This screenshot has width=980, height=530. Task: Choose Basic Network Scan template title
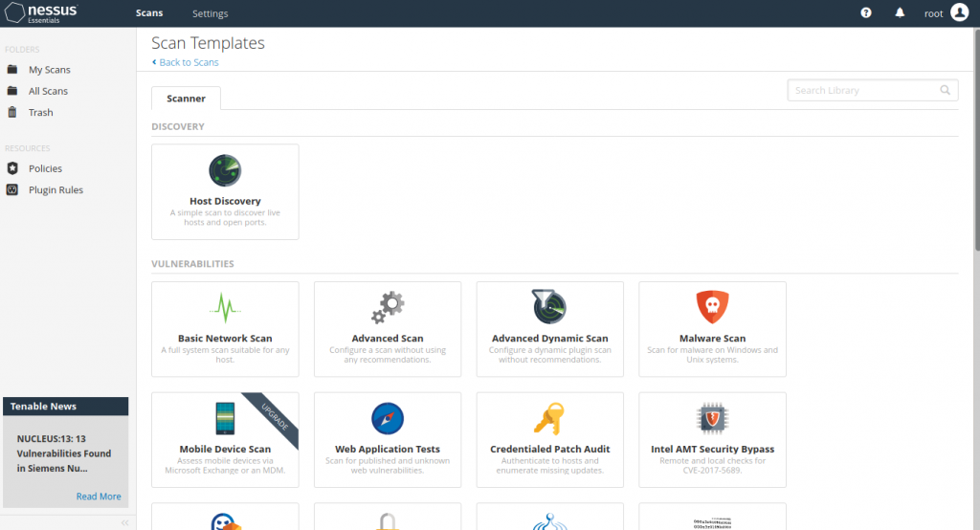click(225, 338)
